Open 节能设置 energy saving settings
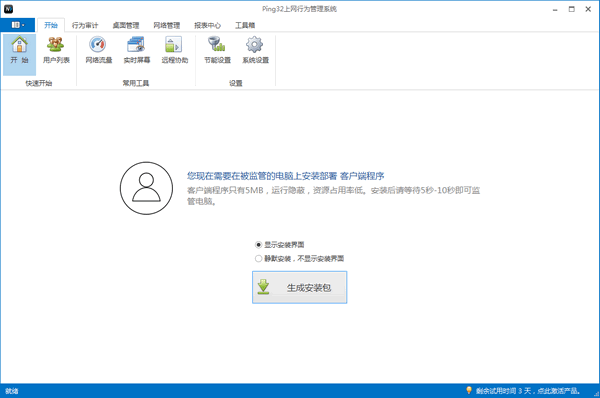This screenshot has width=600, height=398. [217, 50]
